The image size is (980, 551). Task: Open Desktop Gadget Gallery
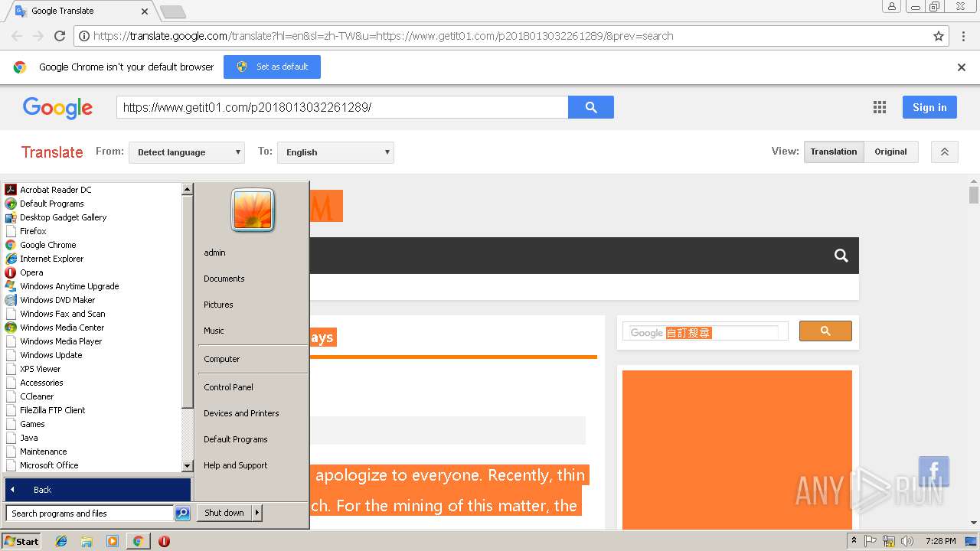[63, 217]
